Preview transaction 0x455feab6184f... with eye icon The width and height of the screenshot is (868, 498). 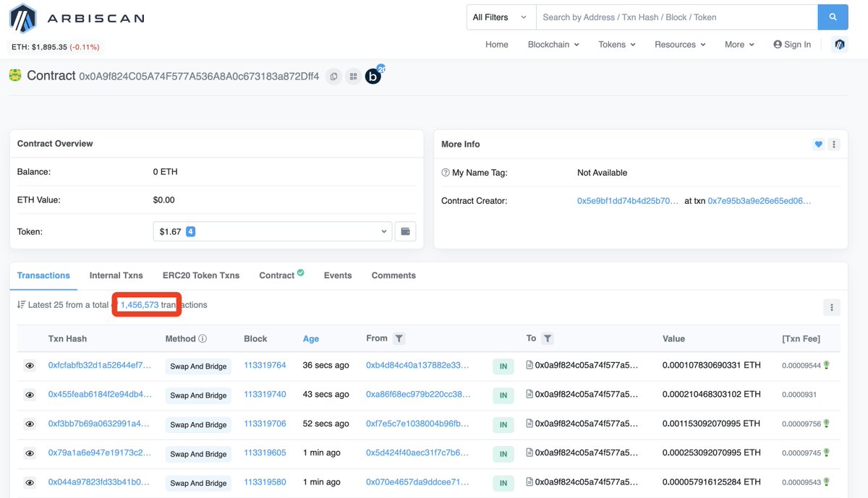(30, 395)
